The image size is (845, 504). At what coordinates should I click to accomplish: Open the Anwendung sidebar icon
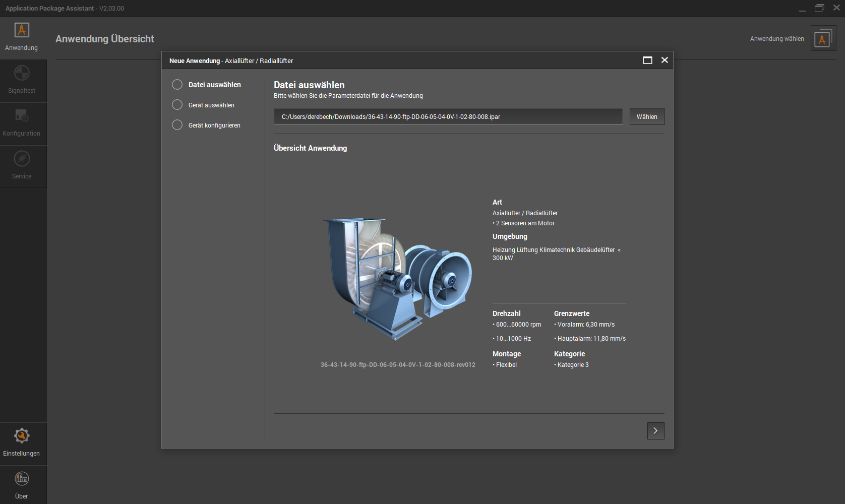(22, 30)
